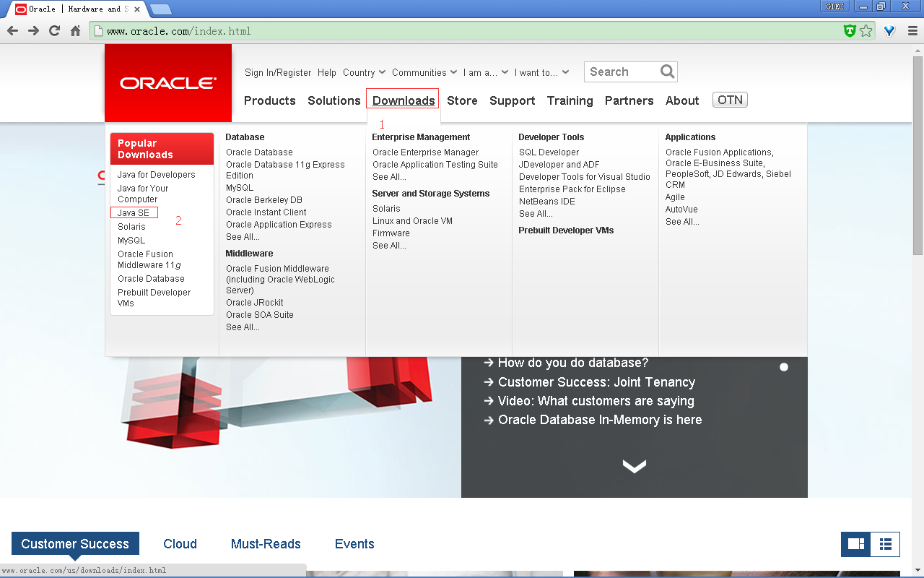Click the search magnifier icon
Image resolution: width=924 pixels, height=578 pixels.
tap(668, 72)
